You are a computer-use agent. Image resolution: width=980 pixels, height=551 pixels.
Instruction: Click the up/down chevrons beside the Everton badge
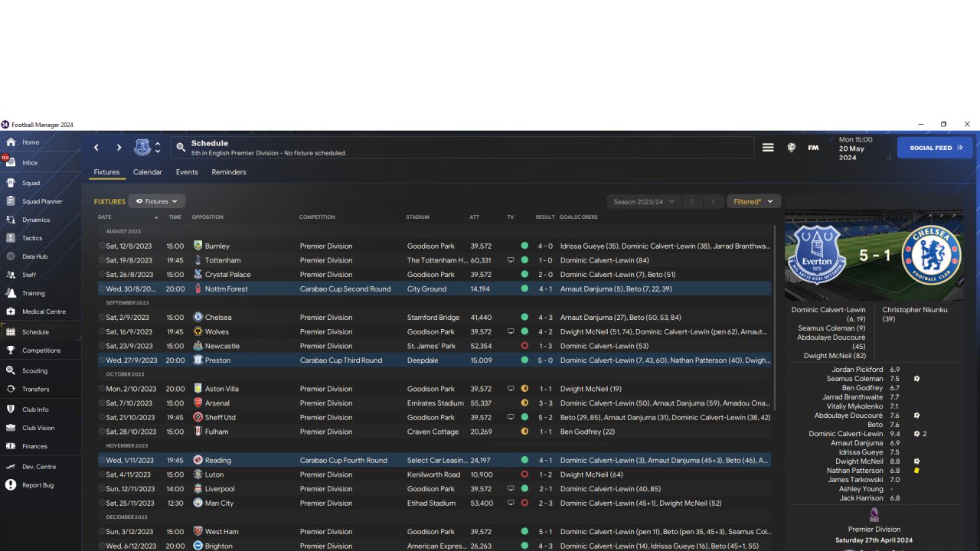point(158,147)
